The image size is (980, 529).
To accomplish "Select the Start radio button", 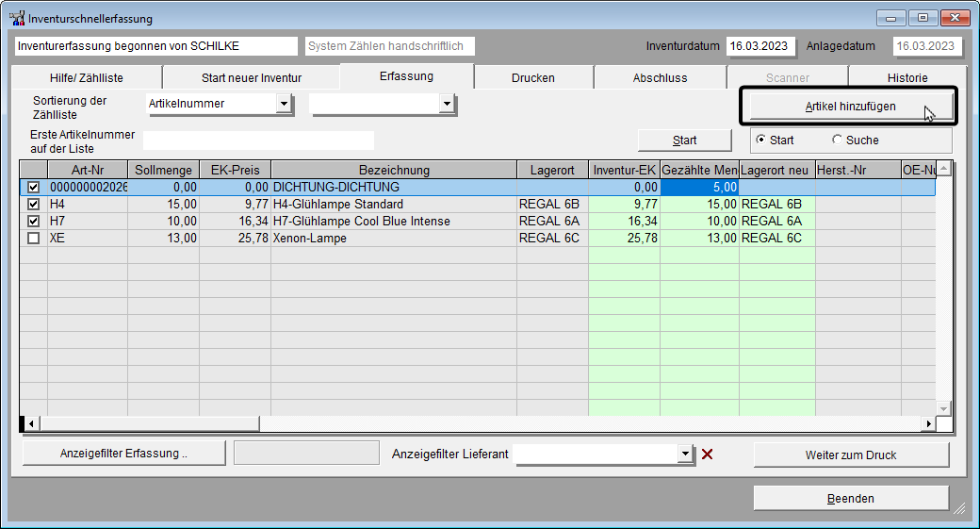I will tap(760, 140).
